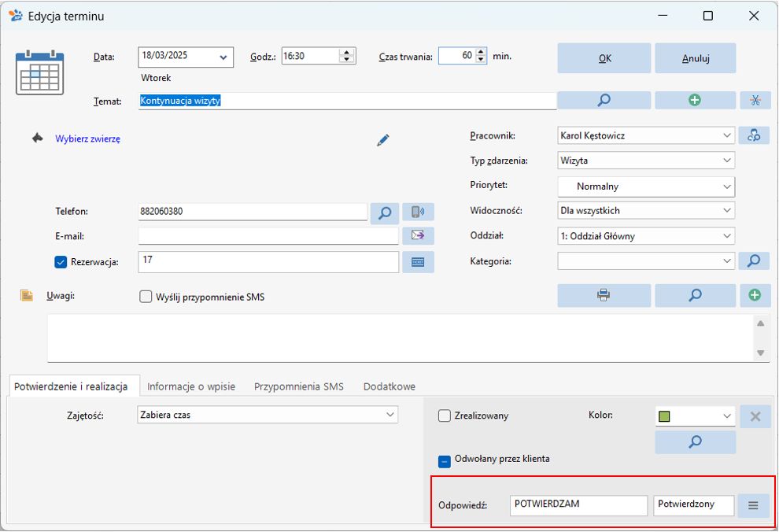The height and width of the screenshot is (532, 779).
Task: Click the large calendar icon
Action: tap(40, 72)
